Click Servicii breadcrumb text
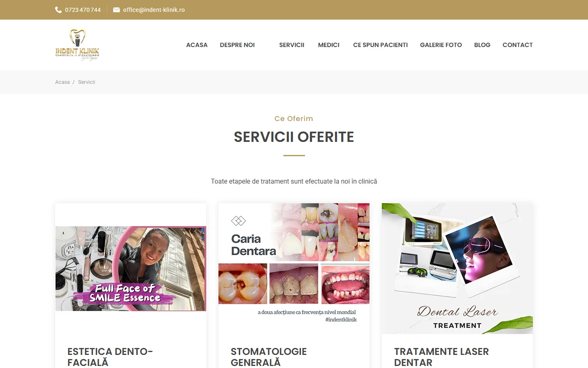This screenshot has width=588, height=368. pos(87,82)
